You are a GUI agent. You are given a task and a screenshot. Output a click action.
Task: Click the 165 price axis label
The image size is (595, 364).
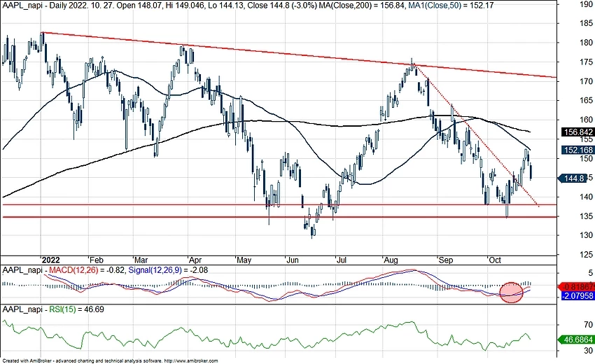coord(587,100)
